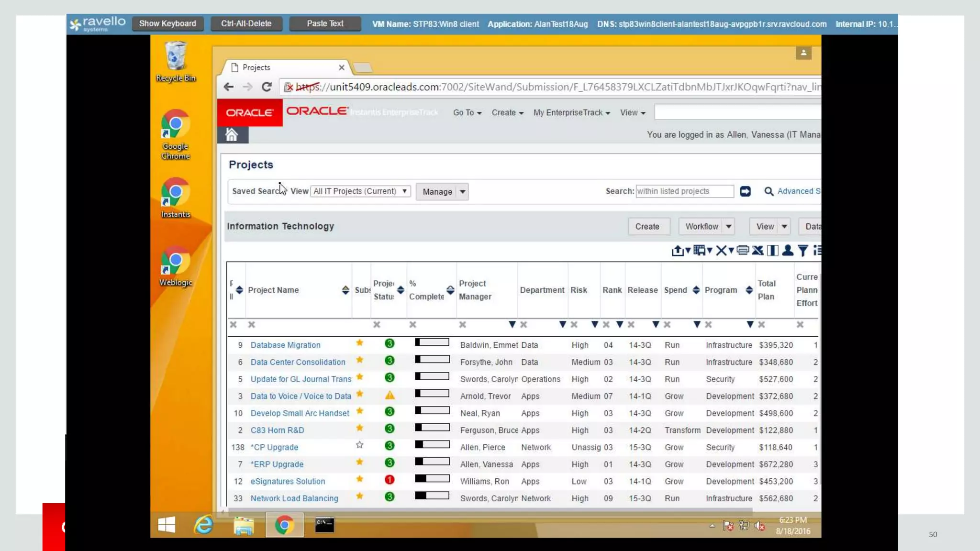The height and width of the screenshot is (551, 980).
Task: Toggle the favorite star for eSignatures Solution
Action: click(x=360, y=479)
